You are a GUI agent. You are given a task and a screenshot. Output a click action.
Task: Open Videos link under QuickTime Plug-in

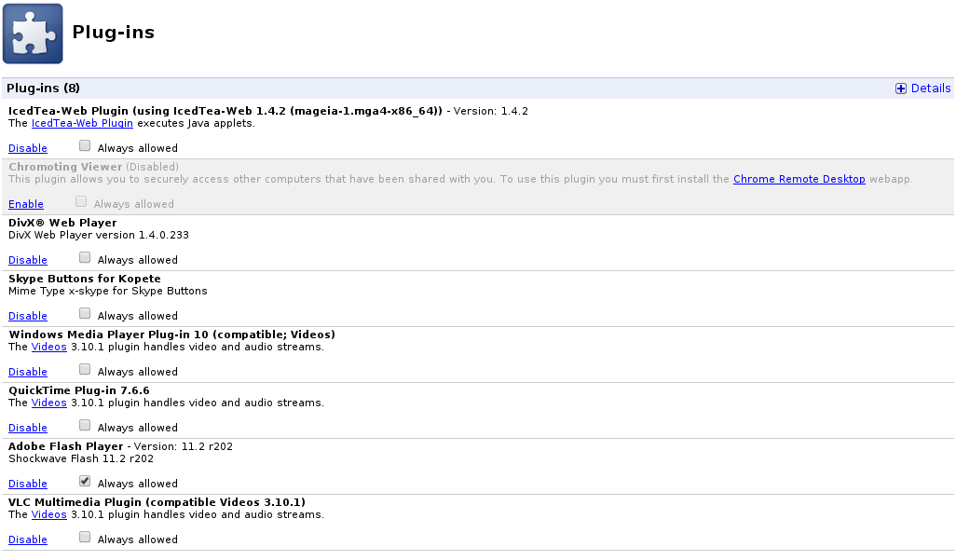(x=48, y=403)
